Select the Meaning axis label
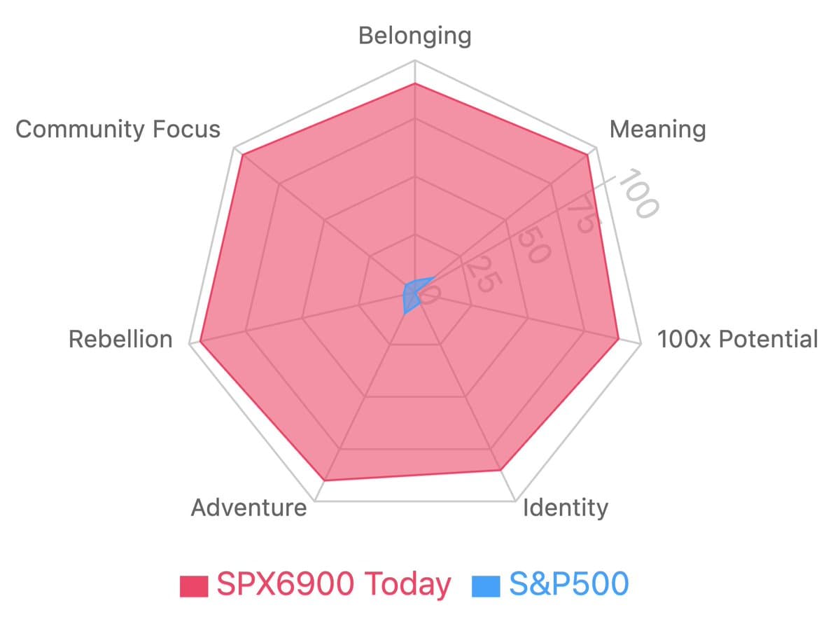The height and width of the screenshot is (617, 840). pyautogui.click(x=657, y=129)
